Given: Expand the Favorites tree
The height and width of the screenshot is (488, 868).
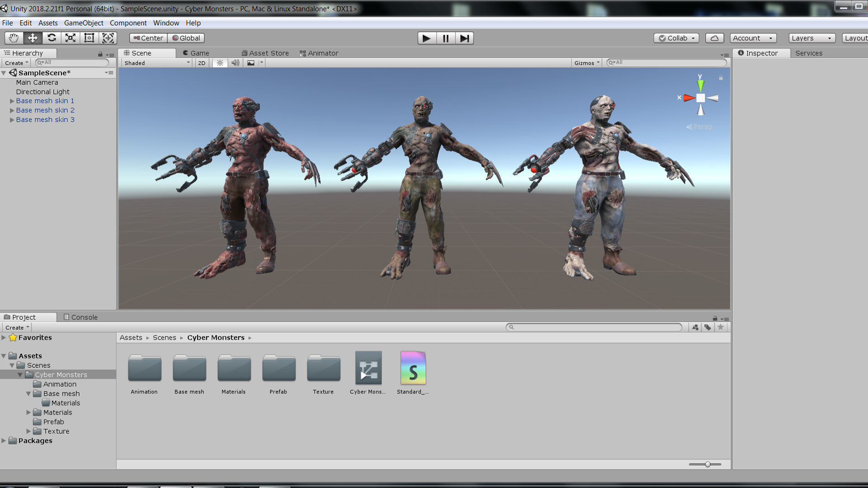Looking at the screenshot, I should coord(4,338).
